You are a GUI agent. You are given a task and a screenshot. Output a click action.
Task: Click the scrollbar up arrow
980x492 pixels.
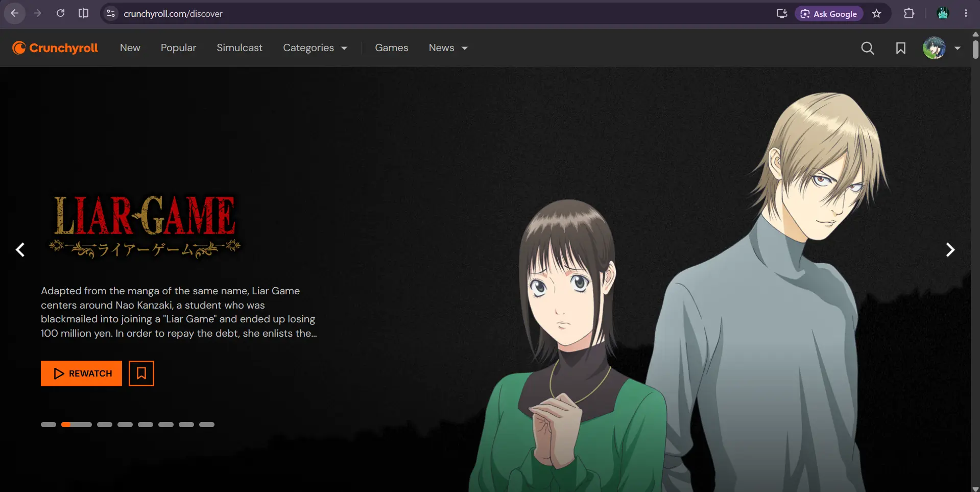tap(975, 34)
